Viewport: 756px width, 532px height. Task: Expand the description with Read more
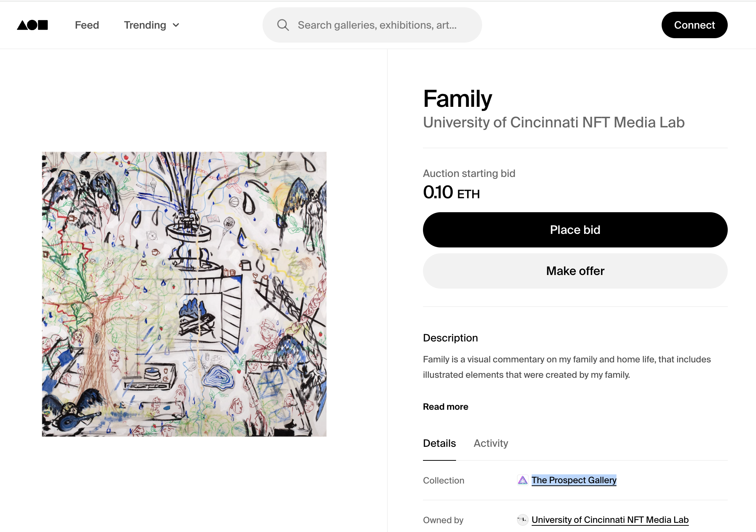445,407
